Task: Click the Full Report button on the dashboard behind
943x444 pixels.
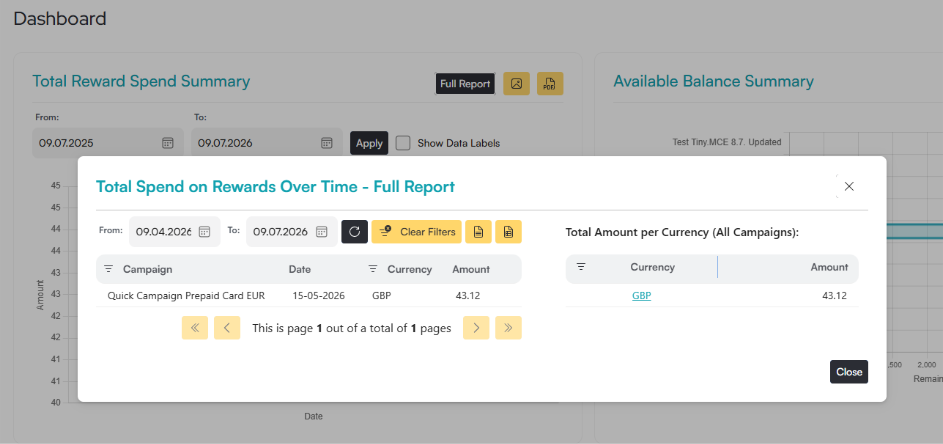Action: point(465,84)
